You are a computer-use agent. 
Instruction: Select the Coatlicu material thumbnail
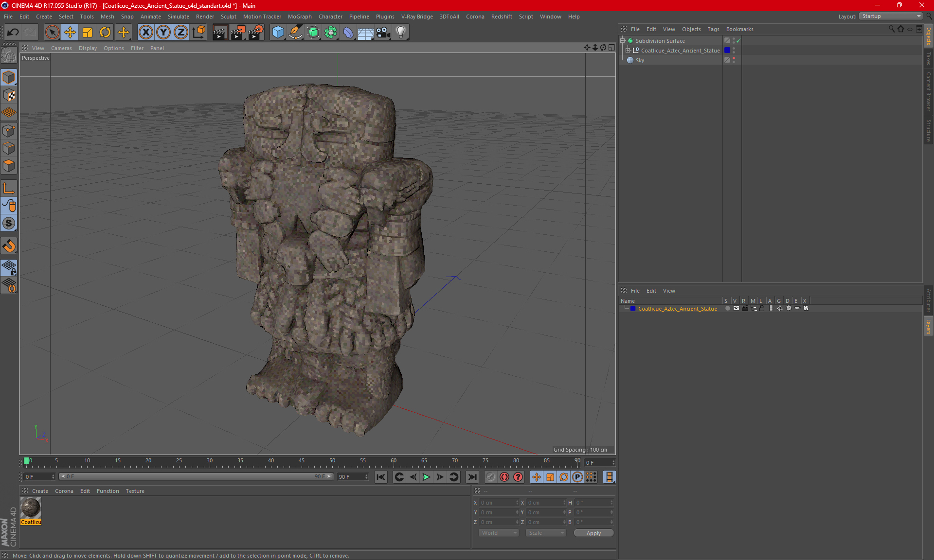tap(31, 508)
